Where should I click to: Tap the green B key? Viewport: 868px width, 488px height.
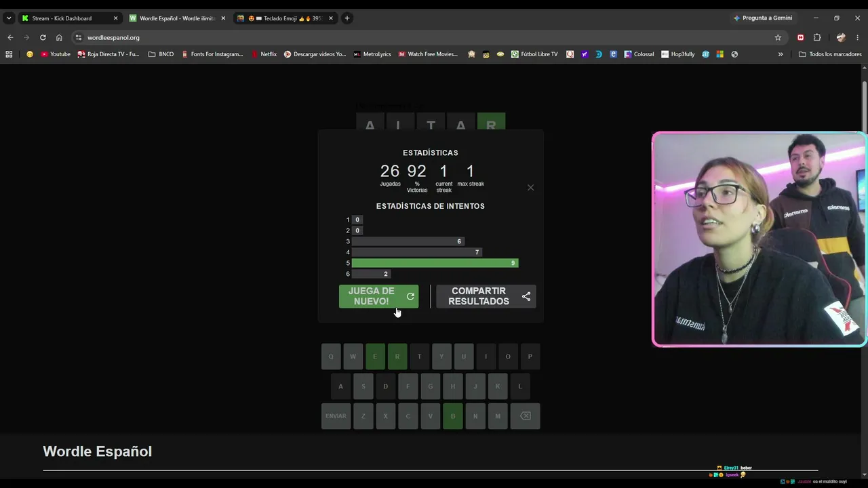[453, 416]
